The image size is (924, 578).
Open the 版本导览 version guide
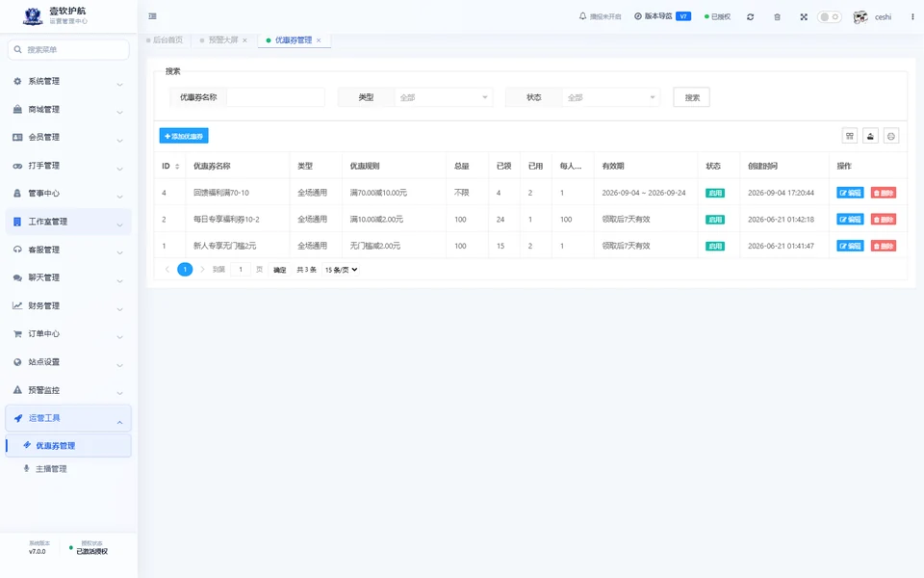click(662, 16)
